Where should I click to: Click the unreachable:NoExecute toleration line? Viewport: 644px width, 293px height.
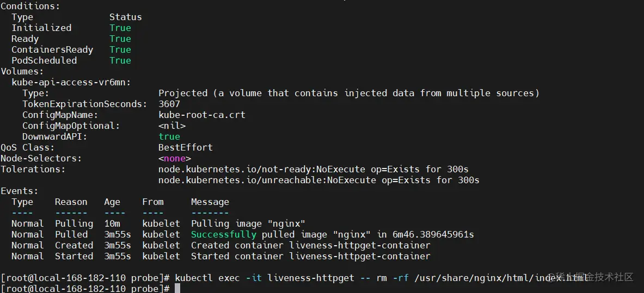click(x=318, y=180)
